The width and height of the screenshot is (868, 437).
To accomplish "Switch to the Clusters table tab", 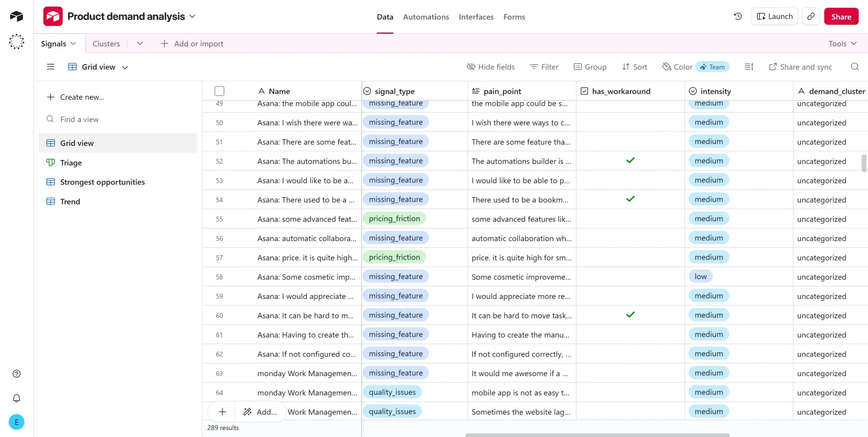I will 106,43.
